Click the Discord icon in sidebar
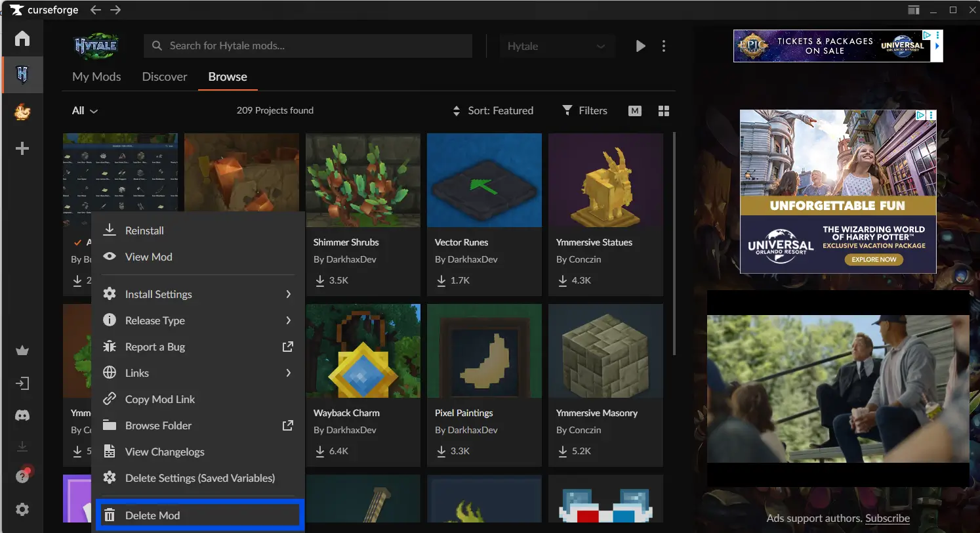980x533 pixels. (x=22, y=416)
